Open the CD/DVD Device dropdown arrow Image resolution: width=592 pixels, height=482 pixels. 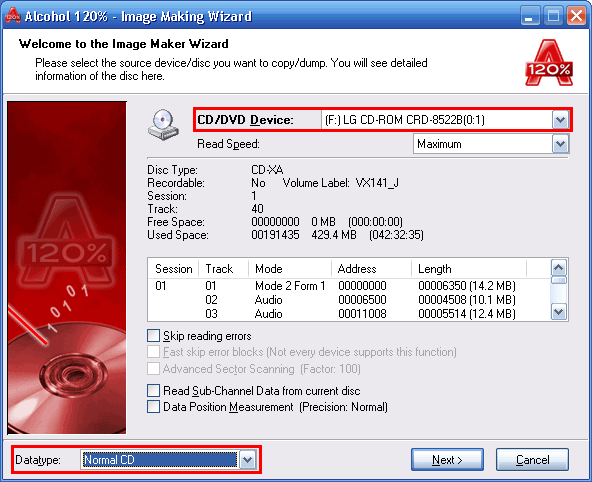(x=560, y=120)
